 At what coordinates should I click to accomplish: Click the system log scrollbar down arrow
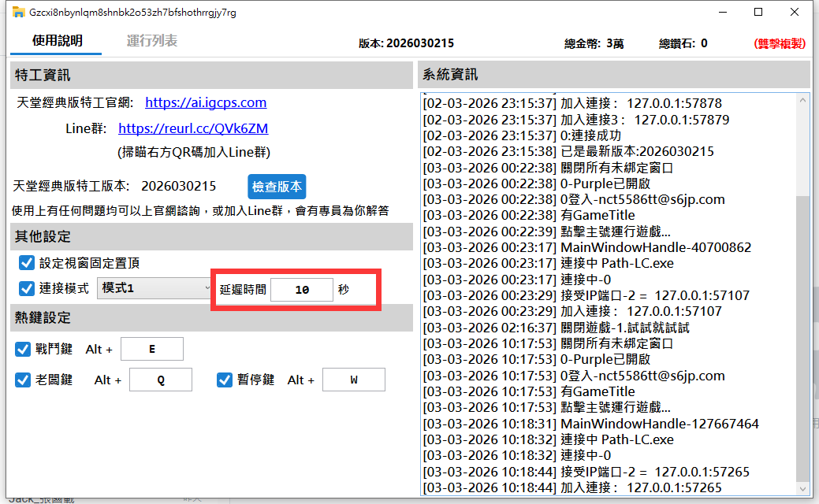[802, 489]
